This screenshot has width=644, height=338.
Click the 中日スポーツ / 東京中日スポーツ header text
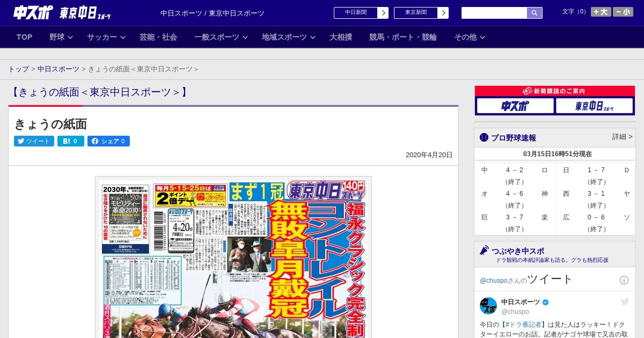click(213, 13)
